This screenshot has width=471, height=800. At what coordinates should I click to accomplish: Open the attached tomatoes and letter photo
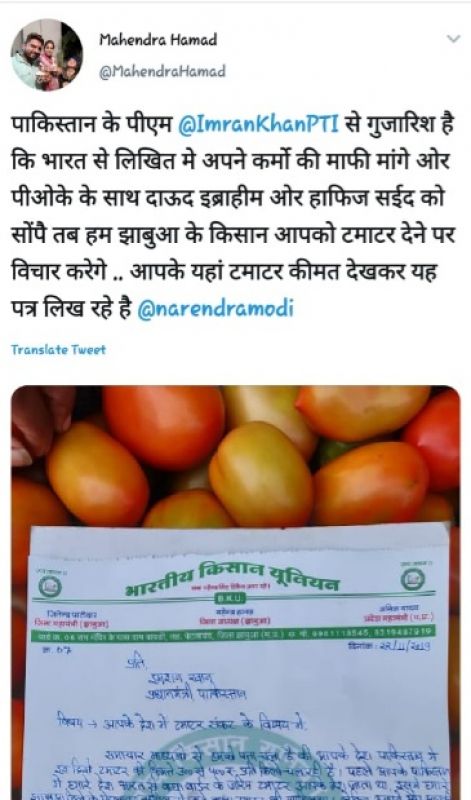[235, 592]
